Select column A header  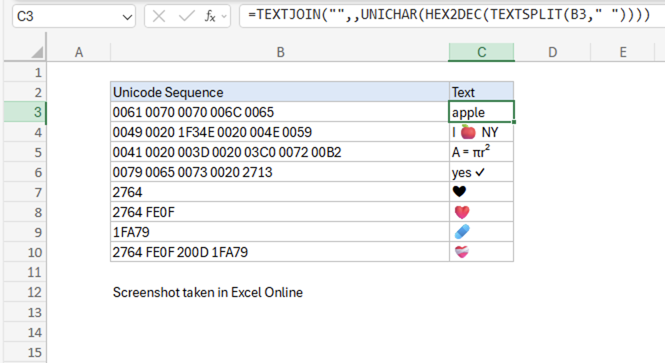tap(79, 53)
